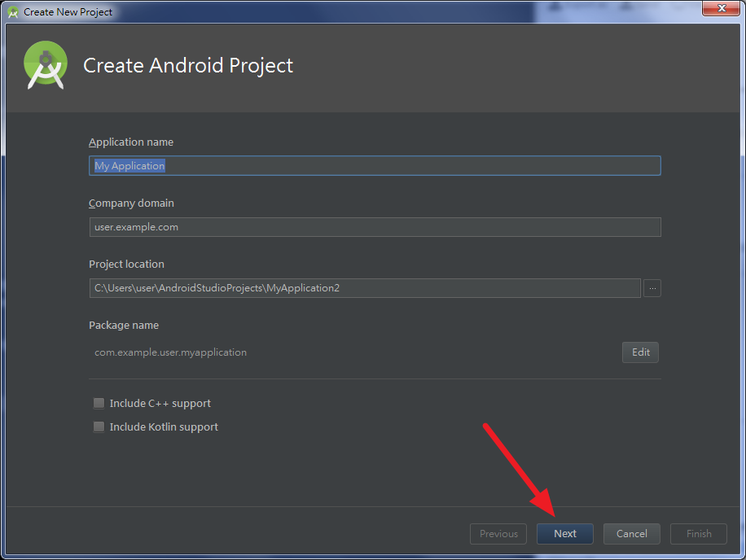
Task: Enable Include C++ support checkbox
Action: coord(99,403)
